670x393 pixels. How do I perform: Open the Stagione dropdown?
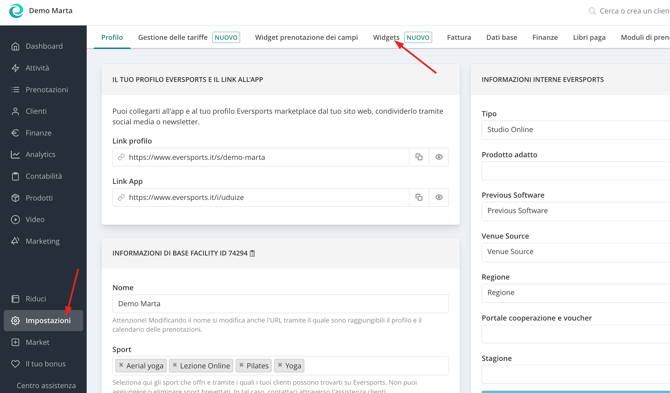576,374
